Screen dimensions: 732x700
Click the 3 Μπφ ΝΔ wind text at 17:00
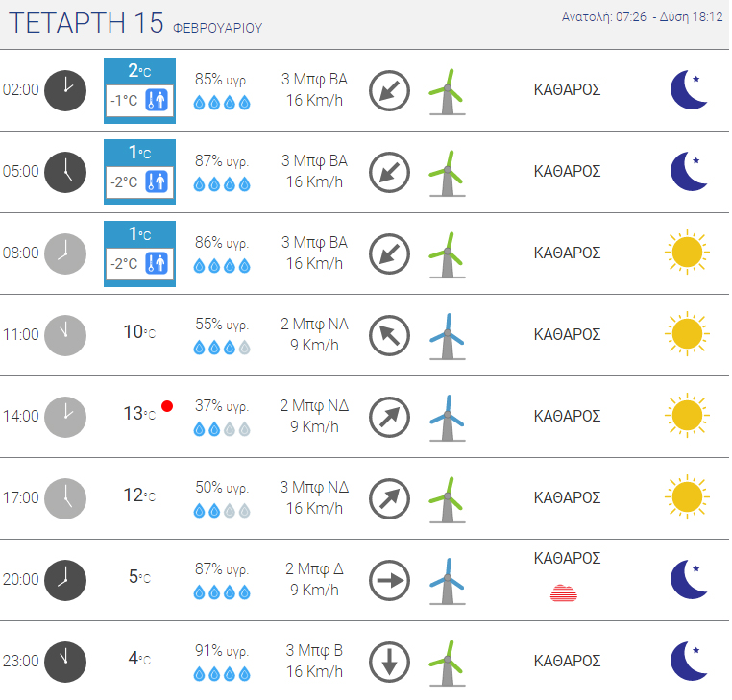coord(314,487)
